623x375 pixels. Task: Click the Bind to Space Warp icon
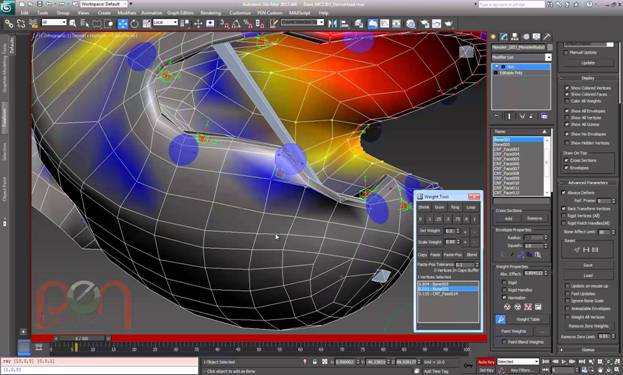click(x=33, y=24)
